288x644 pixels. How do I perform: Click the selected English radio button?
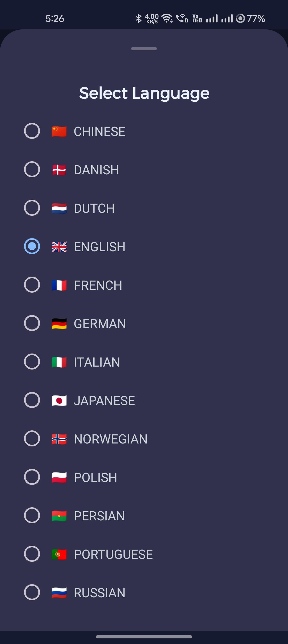click(32, 246)
